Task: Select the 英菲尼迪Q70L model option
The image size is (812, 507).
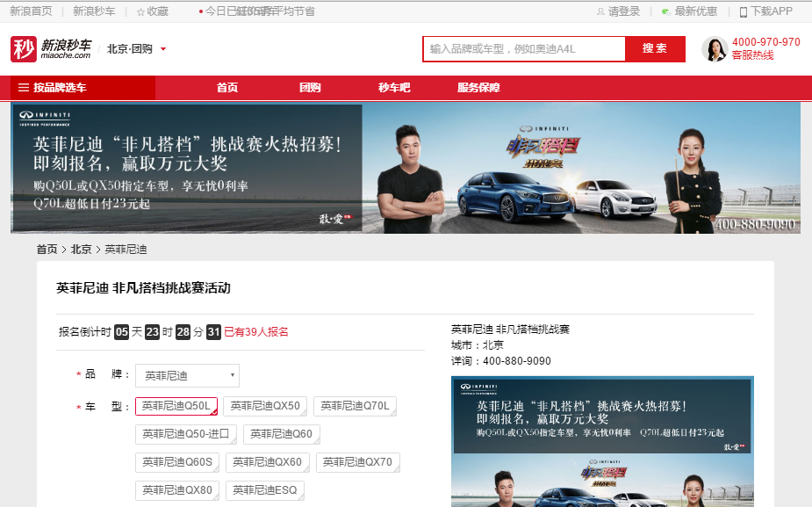Action: pyautogui.click(x=355, y=406)
